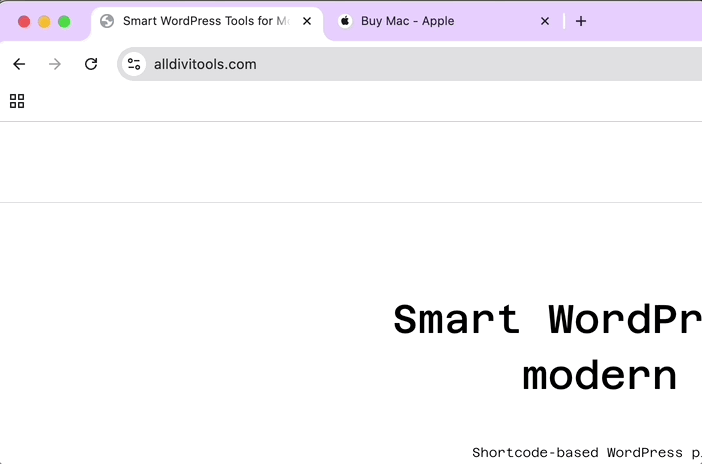Viewport: 702px width, 464px height.
Task: Enter full screen with green button
Action: click(64, 21)
